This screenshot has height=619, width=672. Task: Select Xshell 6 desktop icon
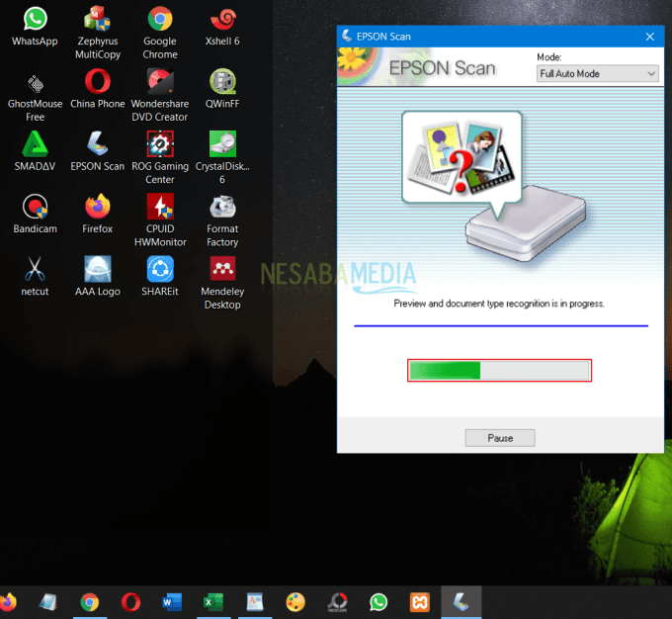222,27
